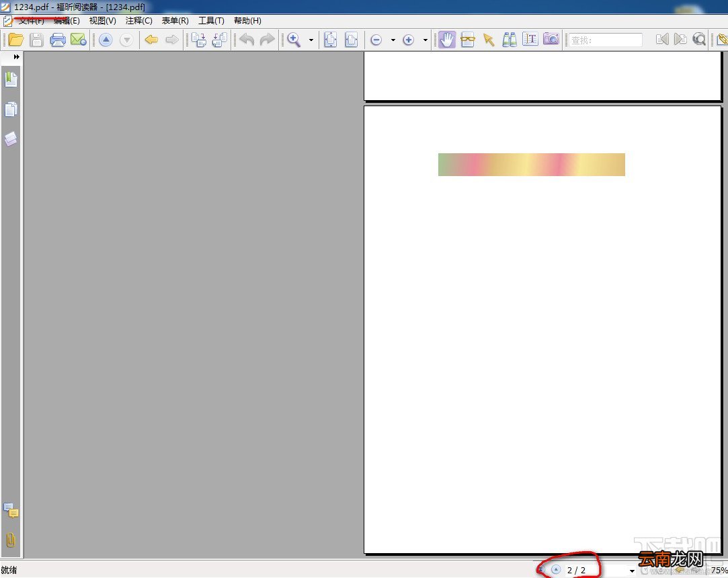Select the Snapshot camera tool
The width and height of the screenshot is (728, 578).
(x=551, y=40)
